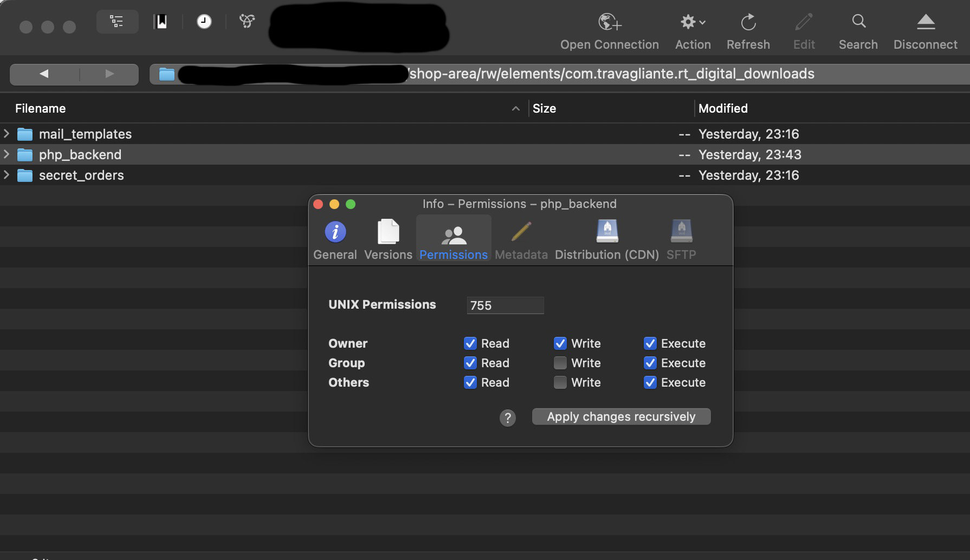
Task: Click the php_backend folder icon
Action: [25, 155]
